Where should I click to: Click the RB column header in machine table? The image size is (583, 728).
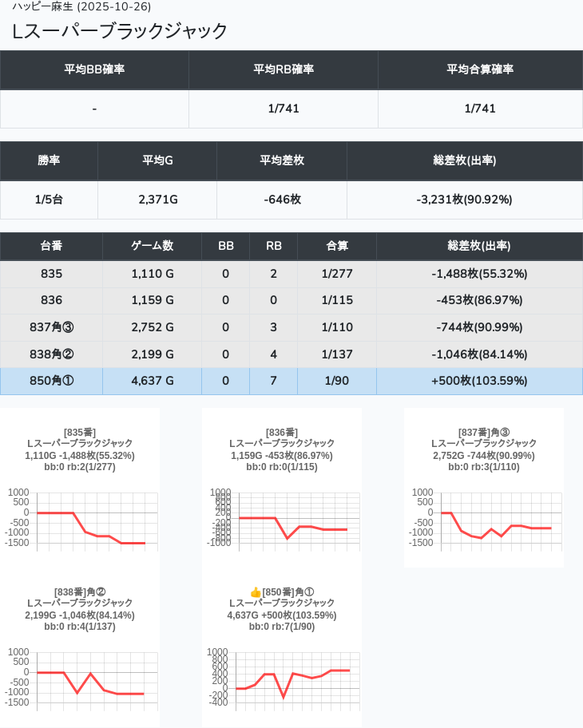[x=273, y=246]
